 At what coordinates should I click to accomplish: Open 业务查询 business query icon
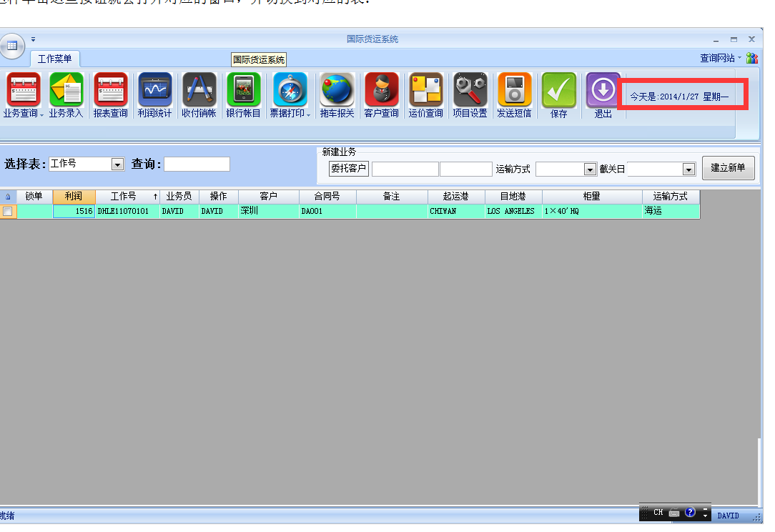click(23, 90)
